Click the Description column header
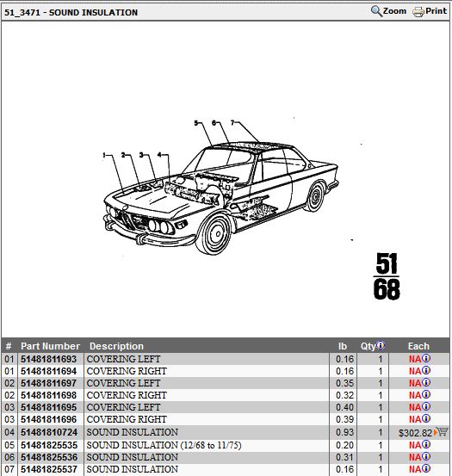This screenshot has height=476, width=452. point(116,346)
